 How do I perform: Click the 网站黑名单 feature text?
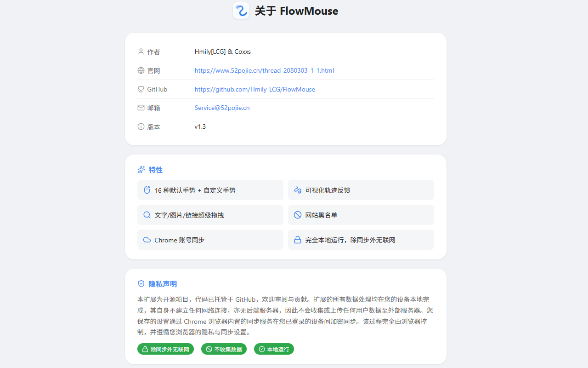point(321,215)
